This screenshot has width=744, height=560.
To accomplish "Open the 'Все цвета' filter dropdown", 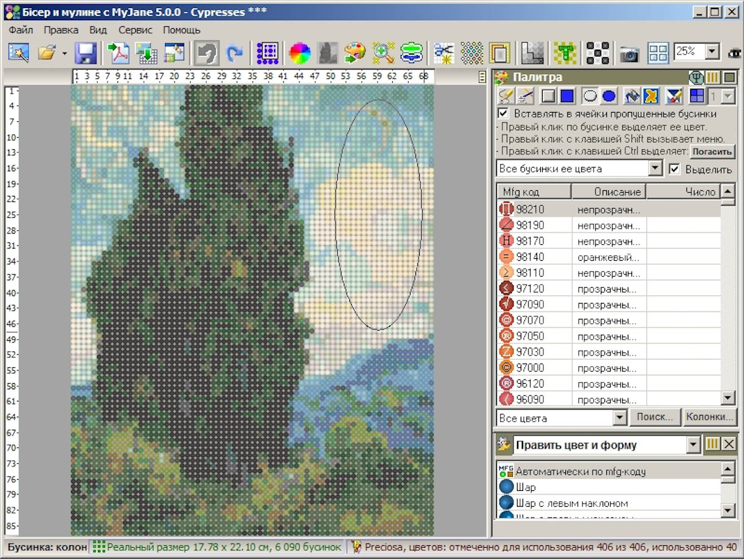I will coord(620,418).
